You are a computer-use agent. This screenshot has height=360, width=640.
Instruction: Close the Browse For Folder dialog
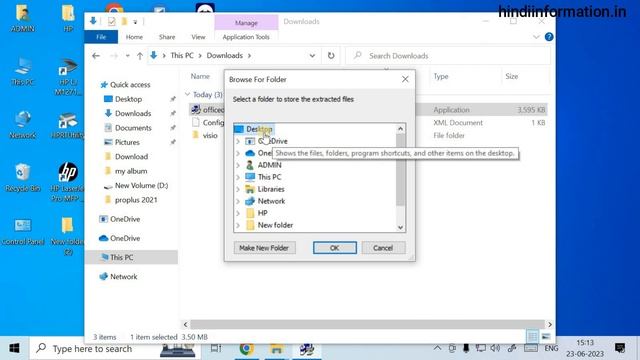point(405,79)
